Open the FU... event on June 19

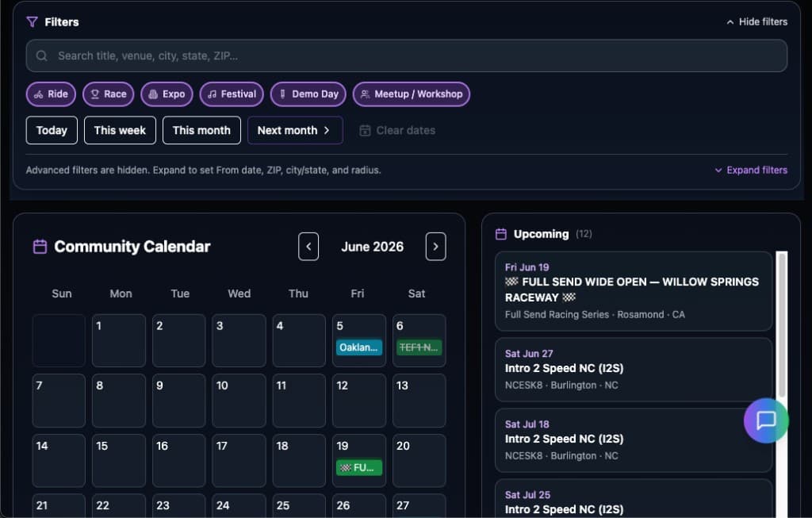coord(359,468)
